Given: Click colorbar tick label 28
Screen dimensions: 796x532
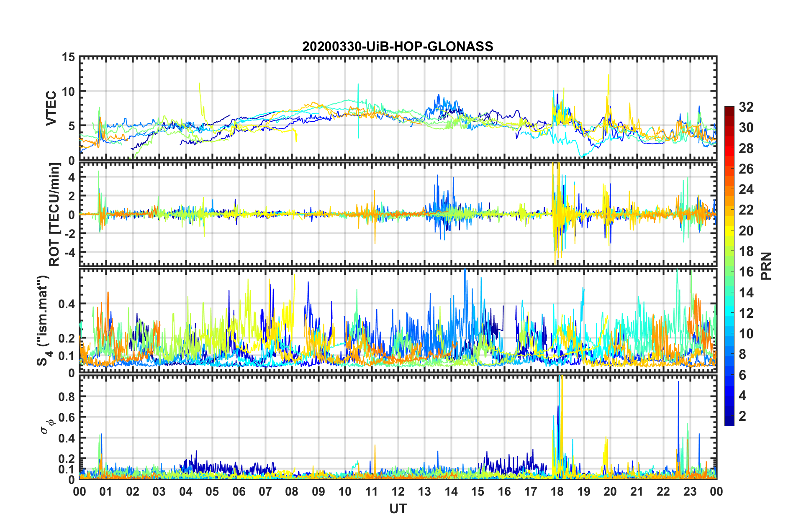Looking at the screenshot, I should [x=746, y=148].
